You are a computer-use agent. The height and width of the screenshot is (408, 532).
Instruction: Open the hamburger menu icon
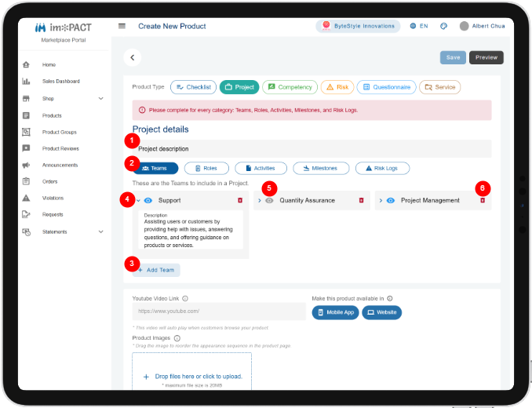(122, 26)
